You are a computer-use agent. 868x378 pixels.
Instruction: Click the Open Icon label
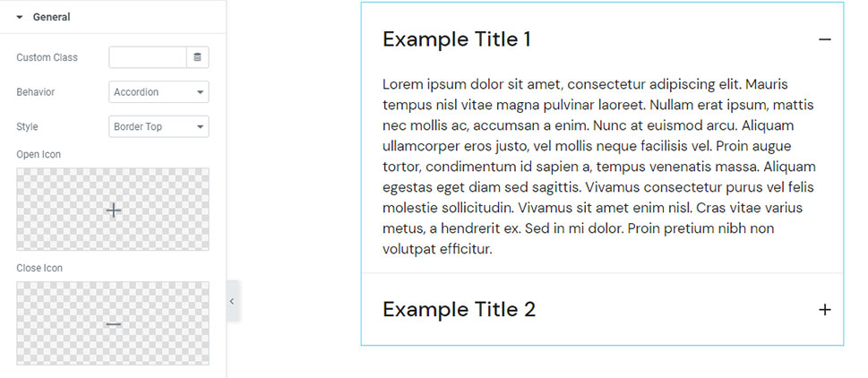39,154
